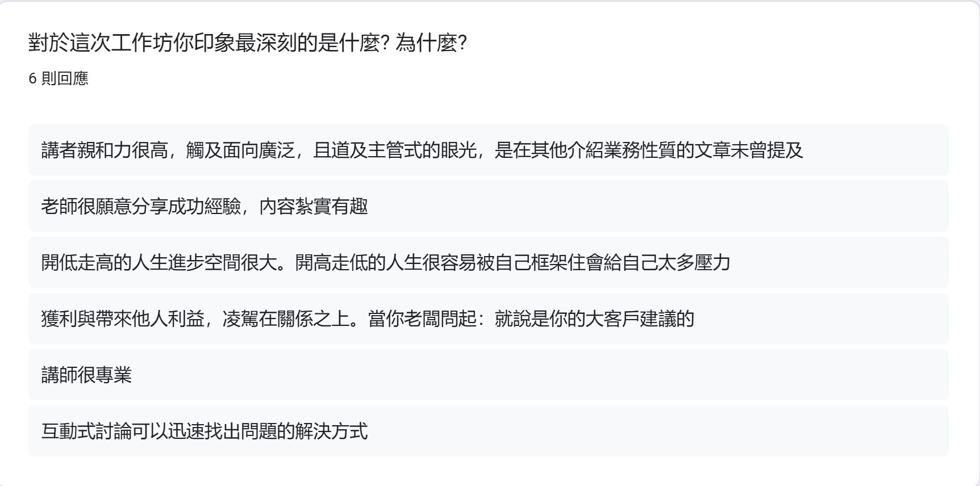Viewport: 980px width, 486px height.
Task: Click the phrase 會給自己太多壓力
Action: click(x=658, y=262)
